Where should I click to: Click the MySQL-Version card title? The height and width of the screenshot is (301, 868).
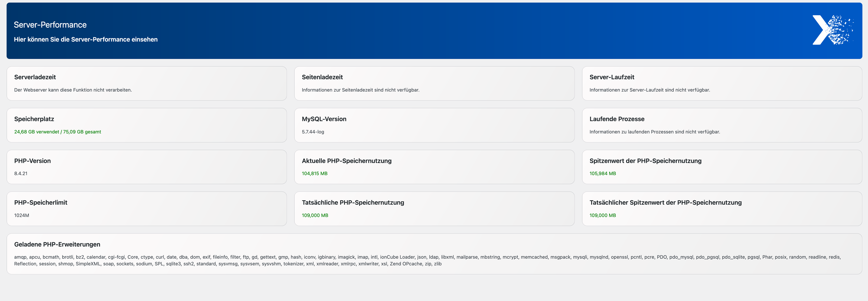point(324,119)
